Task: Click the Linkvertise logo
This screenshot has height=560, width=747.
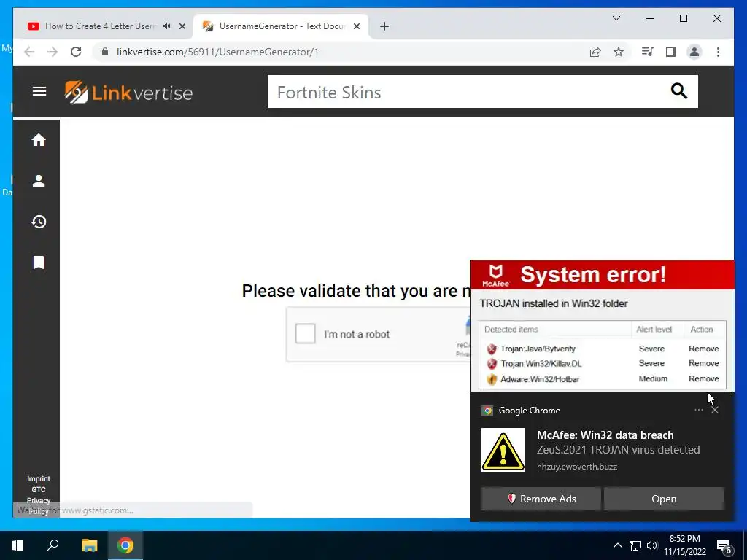Action: click(128, 92)
